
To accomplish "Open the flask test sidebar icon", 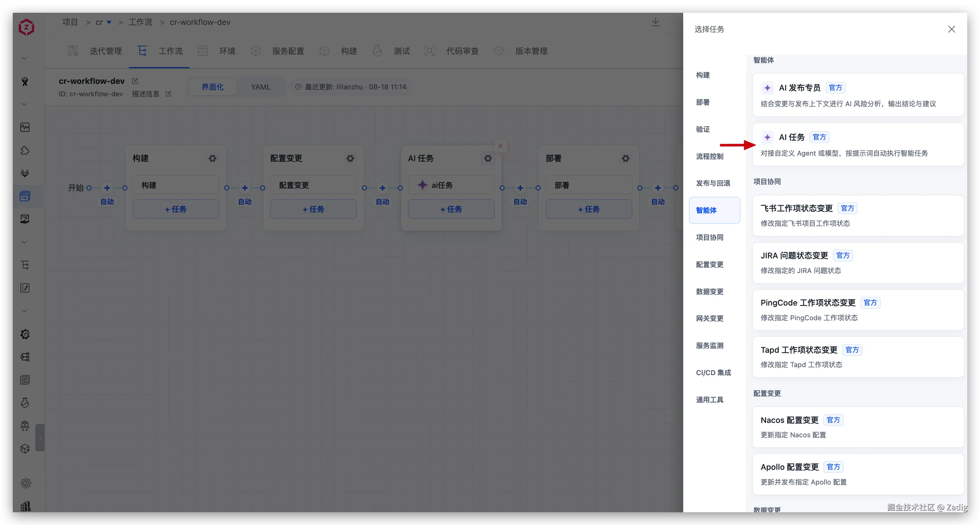I will pyautogui.click(x=25, y=403).
